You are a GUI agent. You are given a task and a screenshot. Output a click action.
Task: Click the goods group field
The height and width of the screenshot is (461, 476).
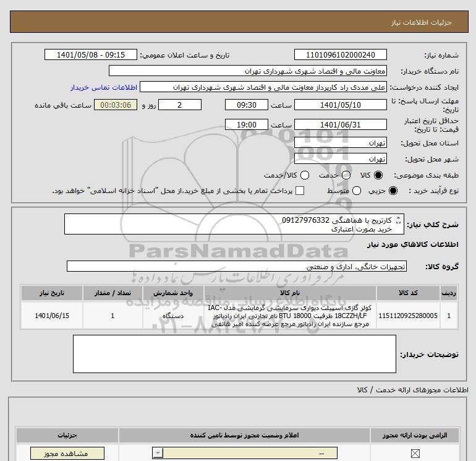[237, 267]
